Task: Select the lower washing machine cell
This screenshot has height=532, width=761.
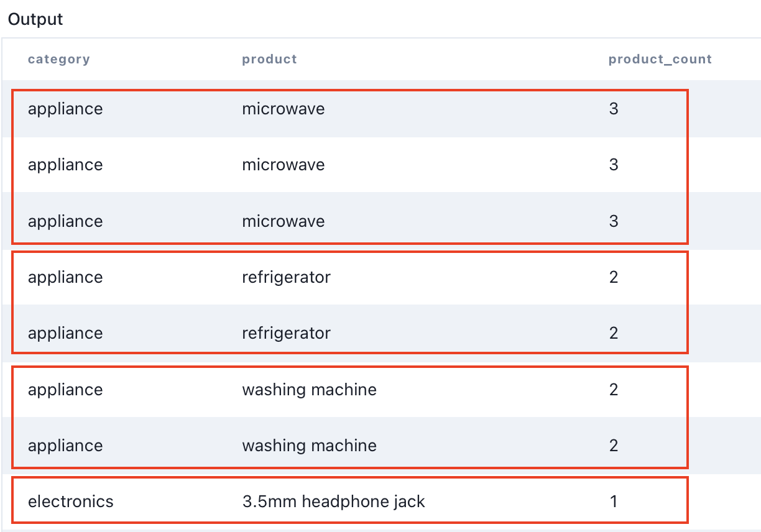Action: click(309, 446)
